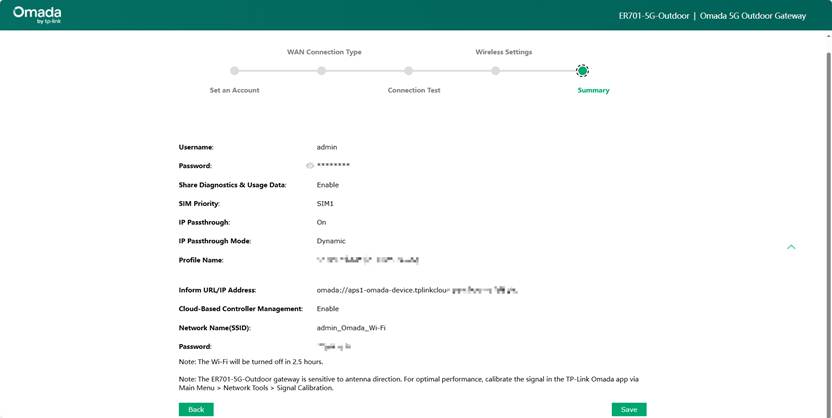Select the Connection Test step label
The height and width of the screenshot is (418, 832).
pyautogui.click(x=414, y=90)
